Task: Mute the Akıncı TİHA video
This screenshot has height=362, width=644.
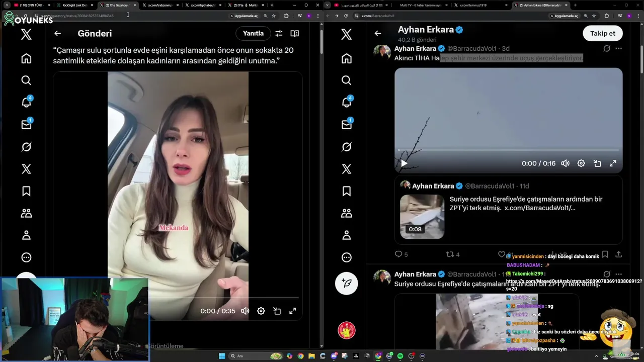Action: [566, 163]
